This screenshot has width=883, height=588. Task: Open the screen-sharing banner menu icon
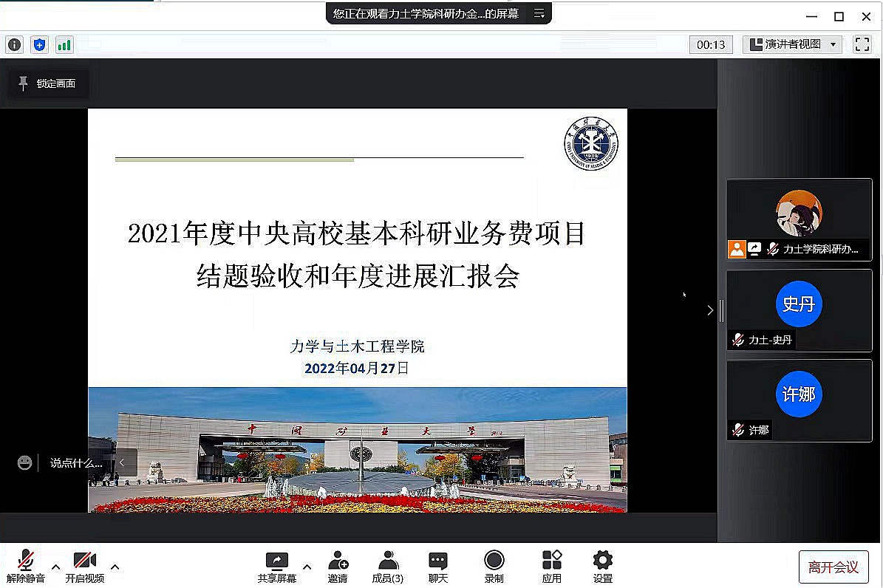[x=539, y=13]
